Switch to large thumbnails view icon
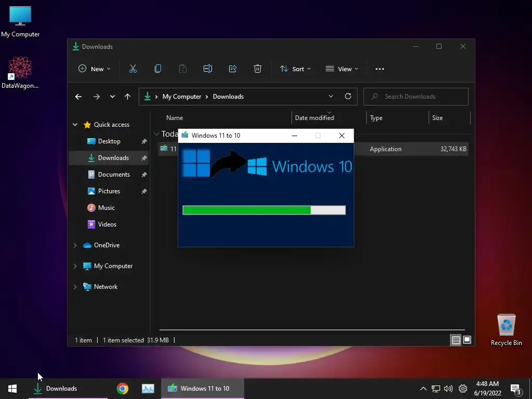The image size is (532, 399). 467,340
